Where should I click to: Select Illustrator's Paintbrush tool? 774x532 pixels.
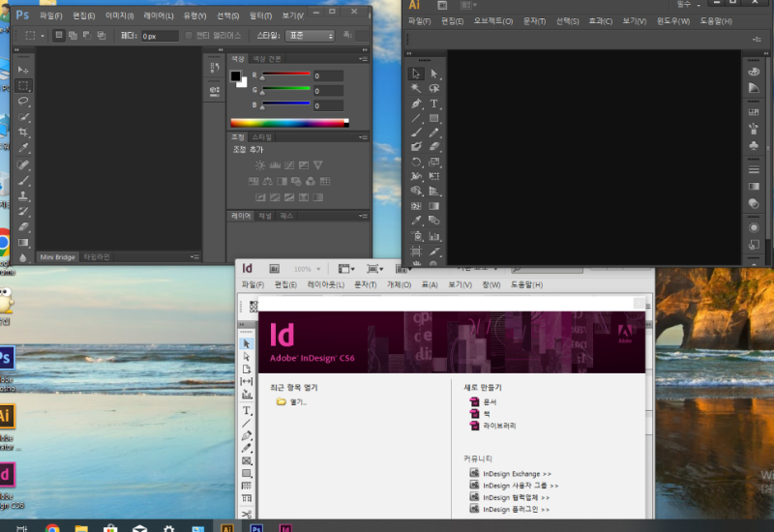[x=416, y=133]
